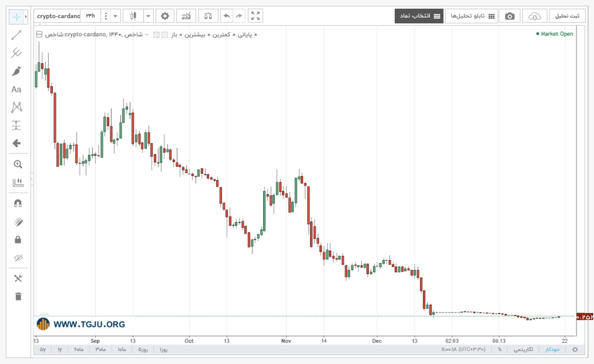Set chart range to ۵روز
594x364 pixels.
click(x=143, y=349)
